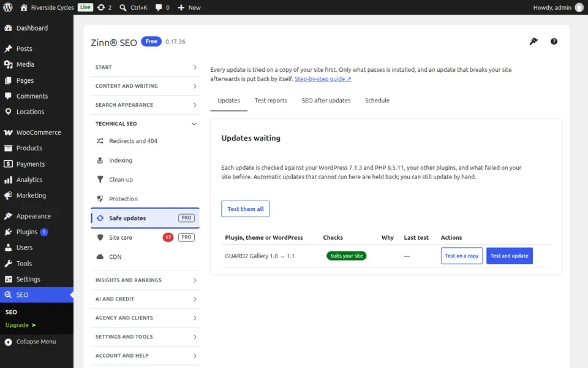
Task: Expand Settings and Tools section
Action: (x=145, y=337)
